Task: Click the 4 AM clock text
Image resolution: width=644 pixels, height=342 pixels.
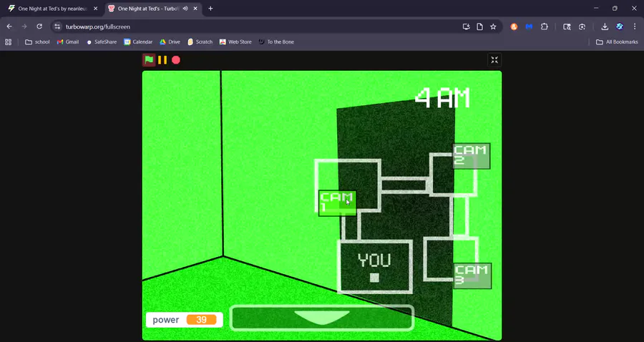Action: tap(442, 99)
